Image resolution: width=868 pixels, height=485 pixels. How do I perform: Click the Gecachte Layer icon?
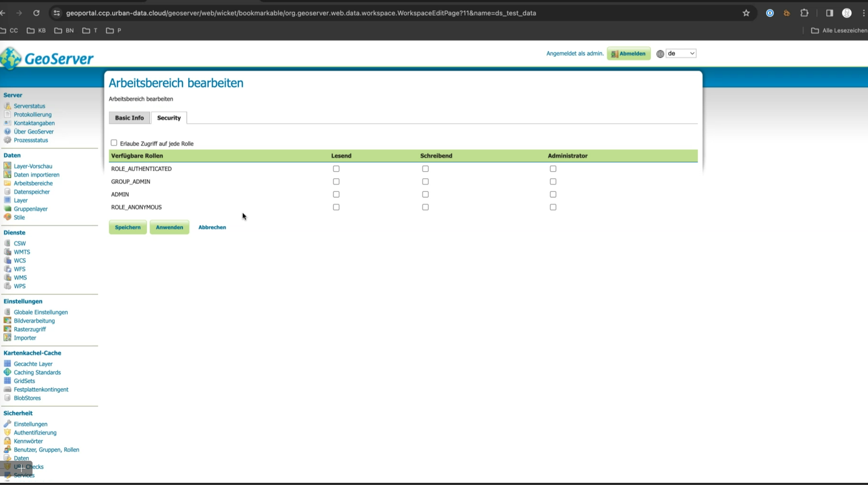[7, 364]
